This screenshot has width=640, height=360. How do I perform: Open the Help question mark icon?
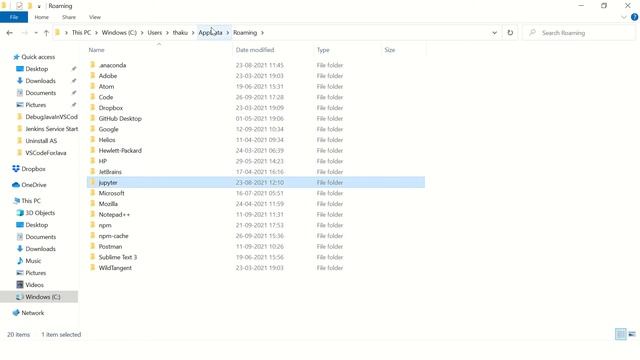pos(634,17)
